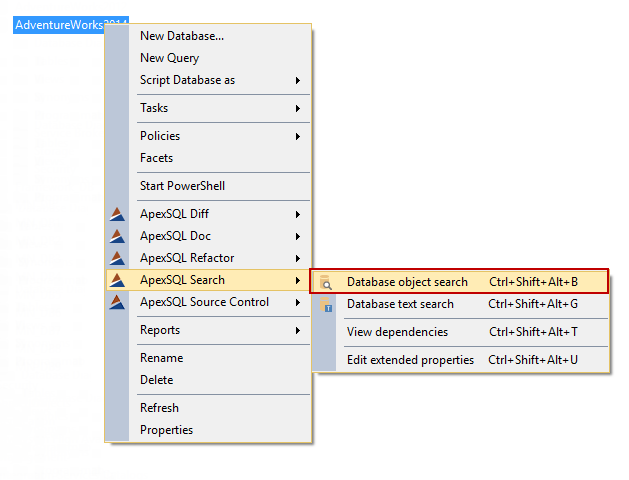The width and height of the screenshot is (629, 480).
Task: Select Database object search submenu item
Action: click(459, 282)
